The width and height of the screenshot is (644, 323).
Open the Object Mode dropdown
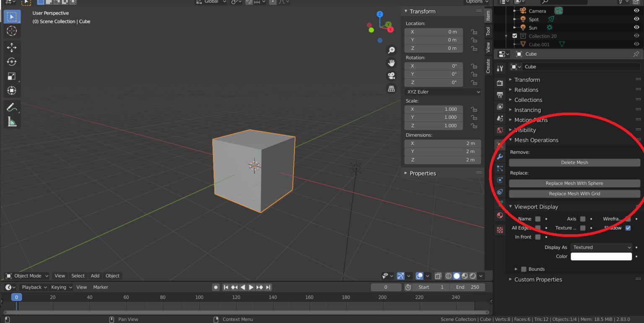coord(27,276)
